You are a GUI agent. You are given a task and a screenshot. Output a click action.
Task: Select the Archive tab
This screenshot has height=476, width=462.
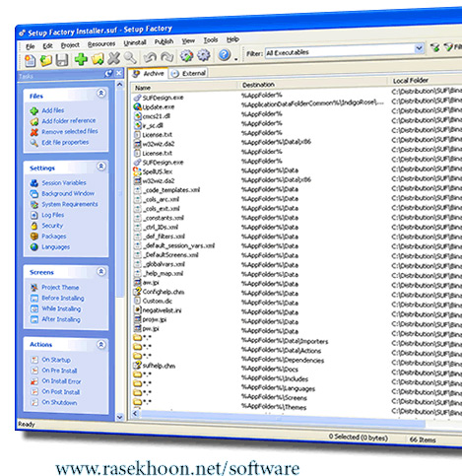[x=149, y=74]
